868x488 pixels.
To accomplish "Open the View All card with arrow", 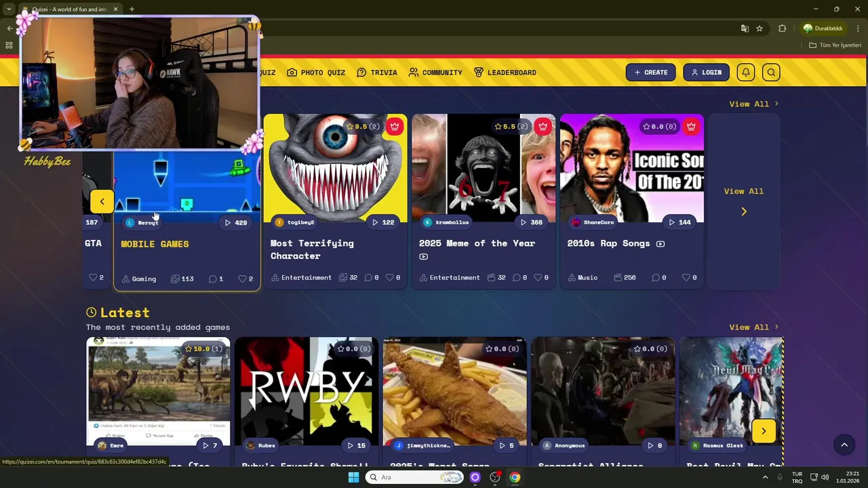I will pos(744,201).
